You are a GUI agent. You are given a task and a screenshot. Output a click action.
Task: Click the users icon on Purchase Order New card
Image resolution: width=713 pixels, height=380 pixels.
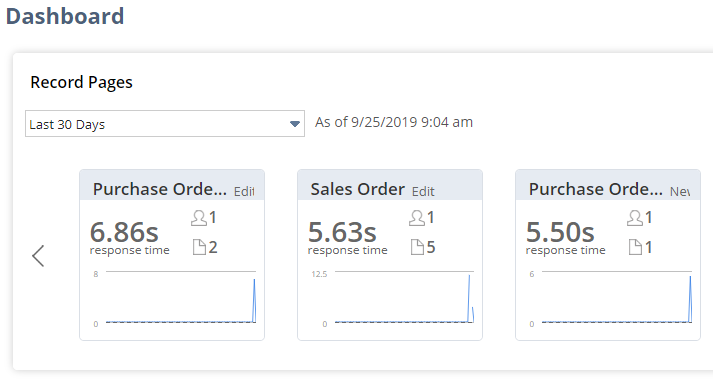(635, 218)
